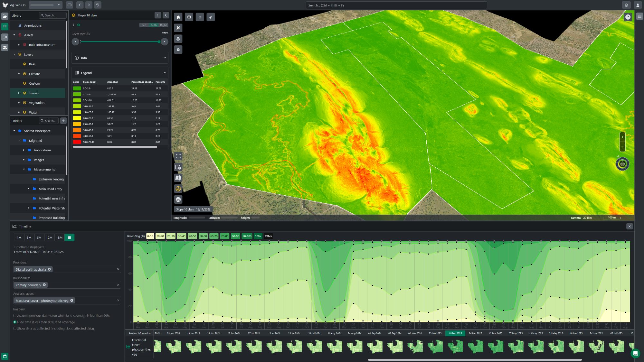
Task: Open the map layers stack button
Action: (178, 200)
